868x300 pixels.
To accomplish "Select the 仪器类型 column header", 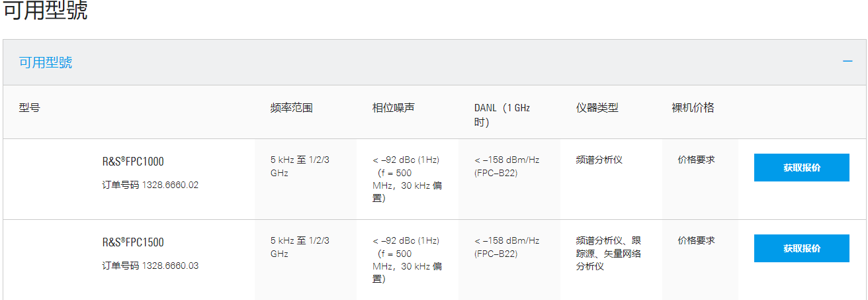I will 597,107.
